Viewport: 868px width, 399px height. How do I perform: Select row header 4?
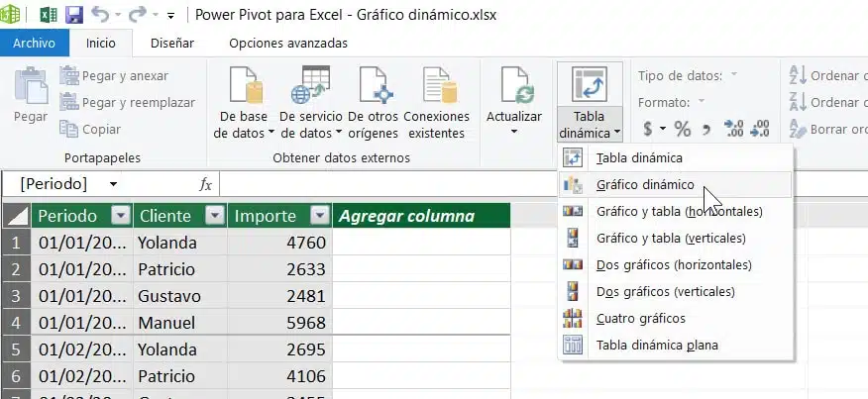tap(16, 322)
